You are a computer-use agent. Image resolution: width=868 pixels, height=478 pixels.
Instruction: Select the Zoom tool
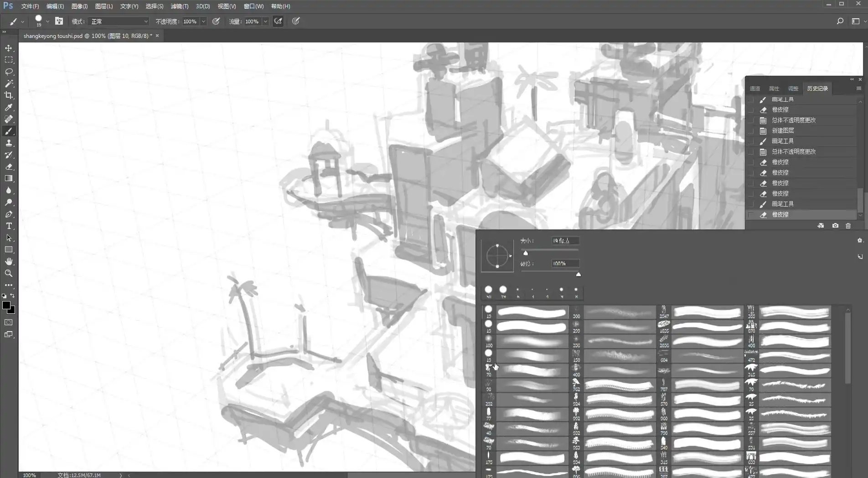pyautogui.click(x=9, y=273)
